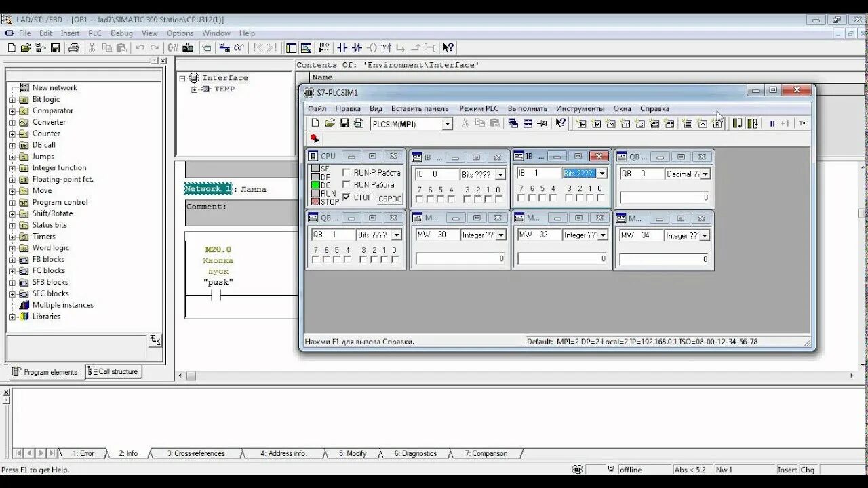Select 6: Diagnostics tab
This screenshot has width=868, height=488.
pyautogui.click(x=415, y=453)
